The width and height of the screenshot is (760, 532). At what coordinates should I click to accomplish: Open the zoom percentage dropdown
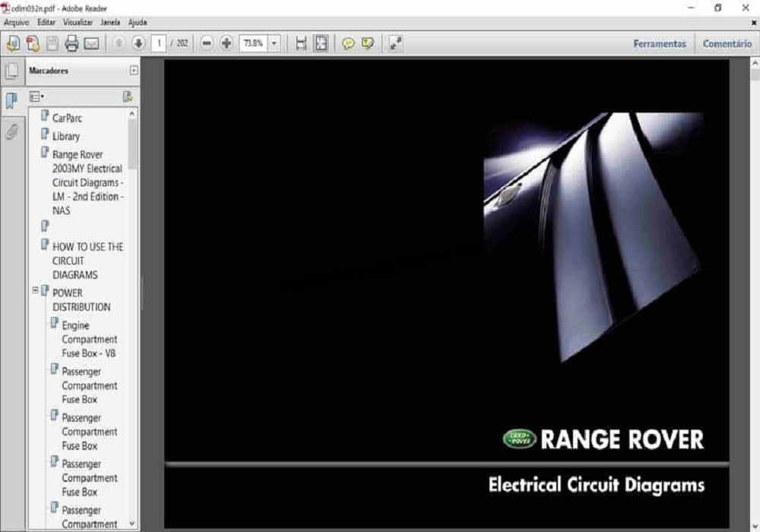pos(274,43)
